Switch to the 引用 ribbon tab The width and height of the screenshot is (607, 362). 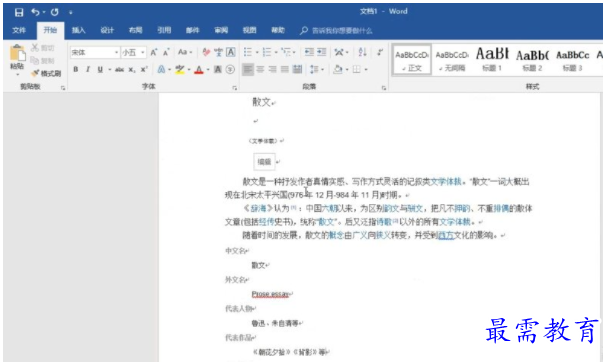[164, 30]
